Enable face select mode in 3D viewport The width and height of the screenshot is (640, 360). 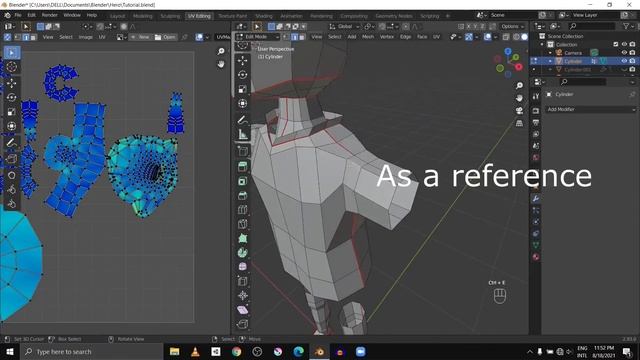tap(302, 37)
